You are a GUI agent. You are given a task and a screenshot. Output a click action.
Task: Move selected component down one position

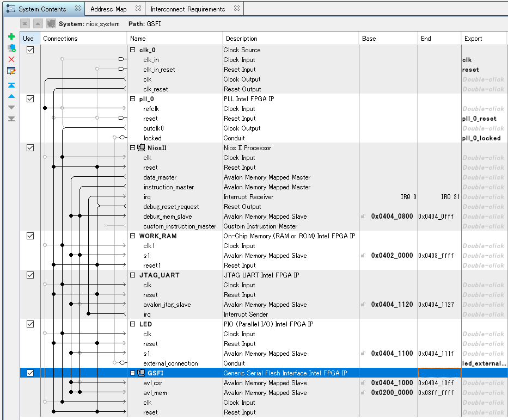point(11,108)
